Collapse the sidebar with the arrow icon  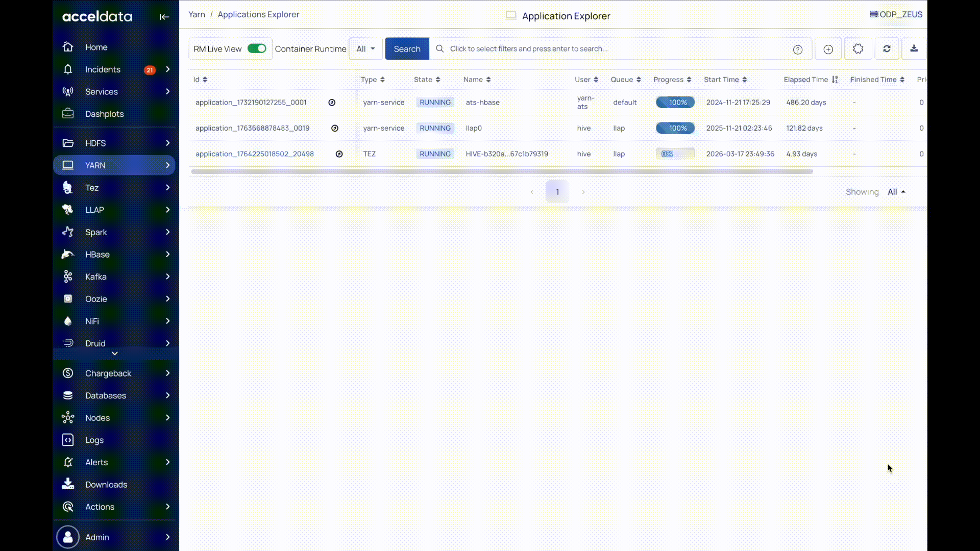click(x=164, y=17)
